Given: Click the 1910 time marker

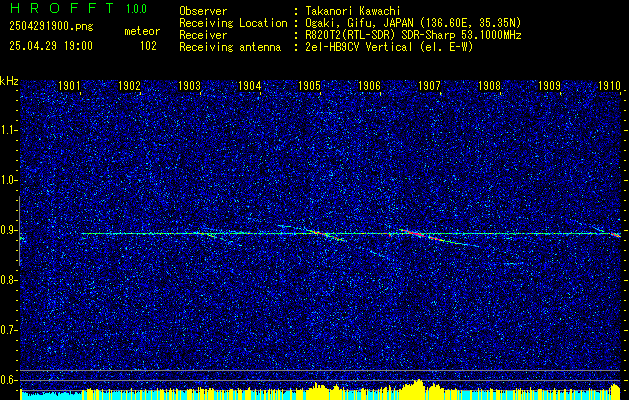Looking at the screenshot, I should coord(609,85).
